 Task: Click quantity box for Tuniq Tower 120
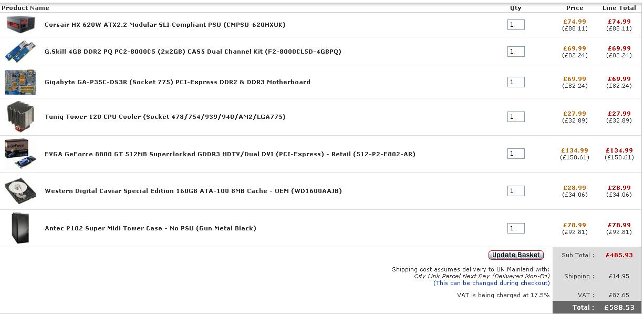coord(516,117)
